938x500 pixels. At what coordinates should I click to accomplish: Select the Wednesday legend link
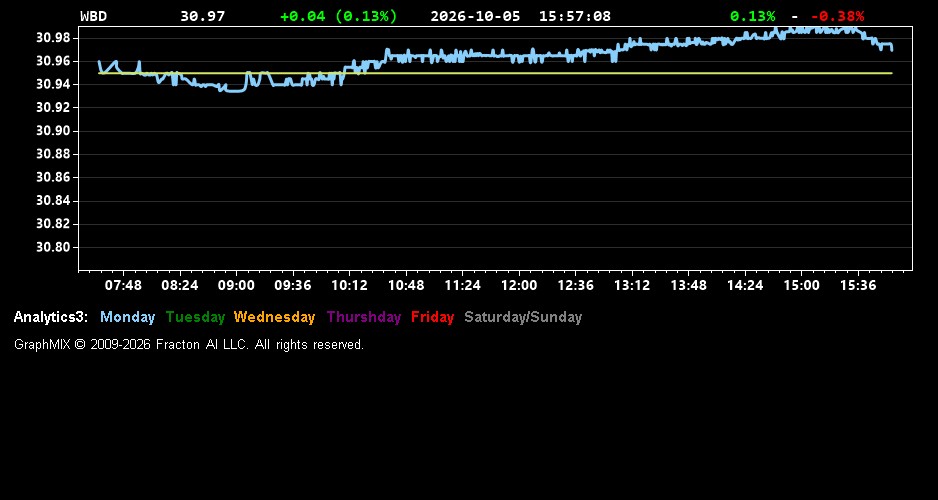tap(275, 317)
